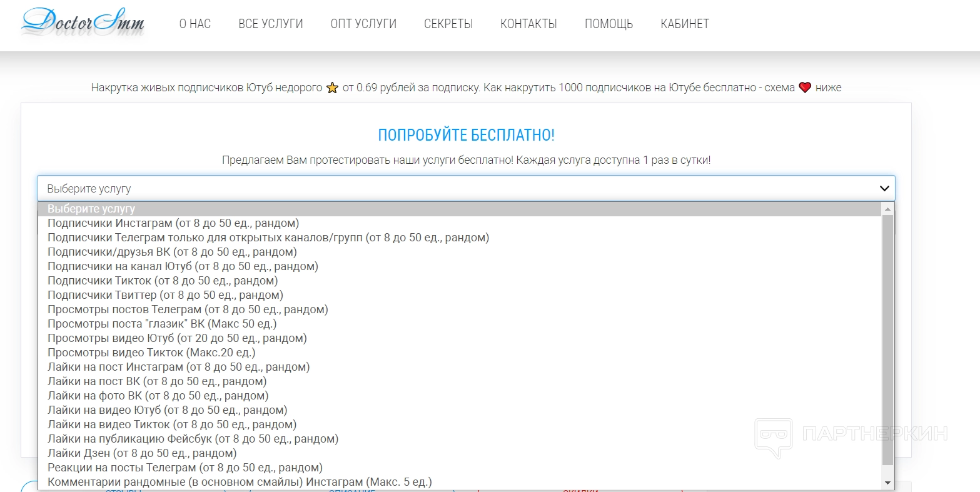Select 'Просмотры поста "глазик" ВК' option

(x=460, y=324)
